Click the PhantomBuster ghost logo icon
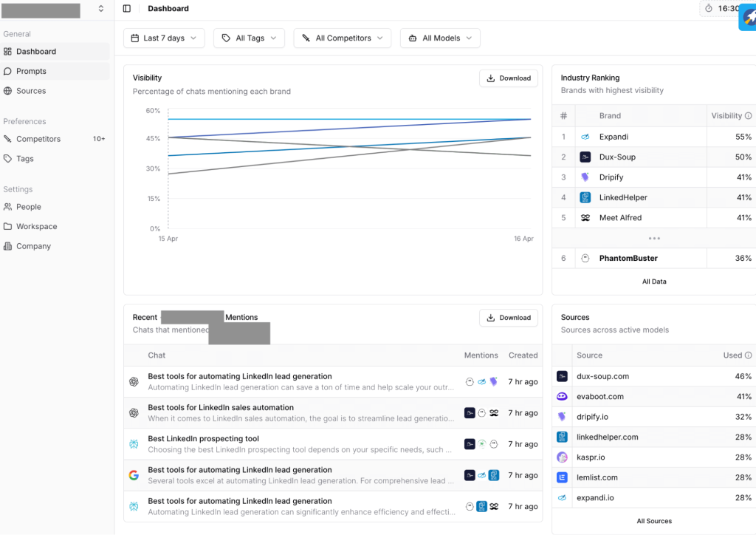 pyautogui.click(x=585, y=259)
